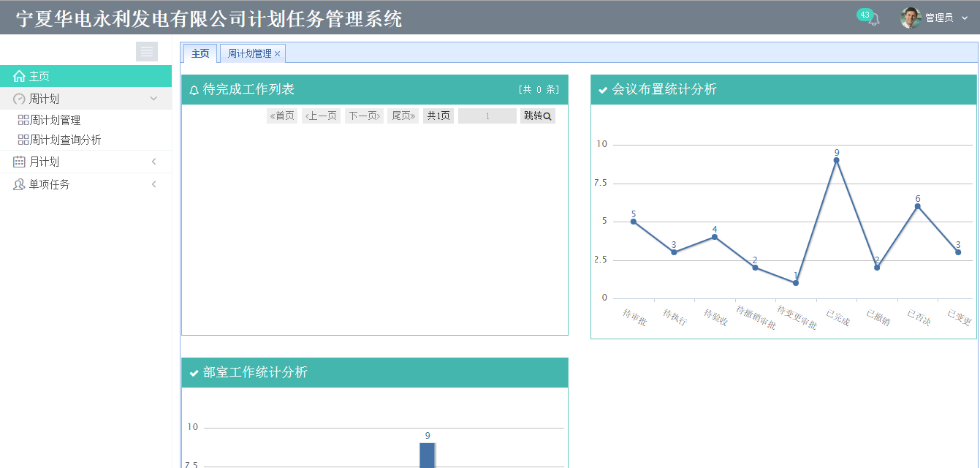Click the 待执行 data point valued 3
Viewport: 980px width, 468px height.
pos(674,252)
